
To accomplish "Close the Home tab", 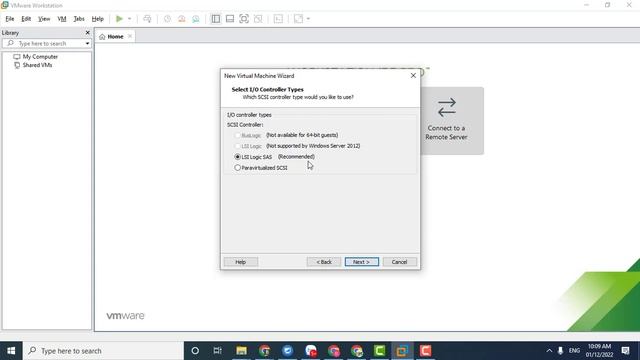I will click(130, 36).
